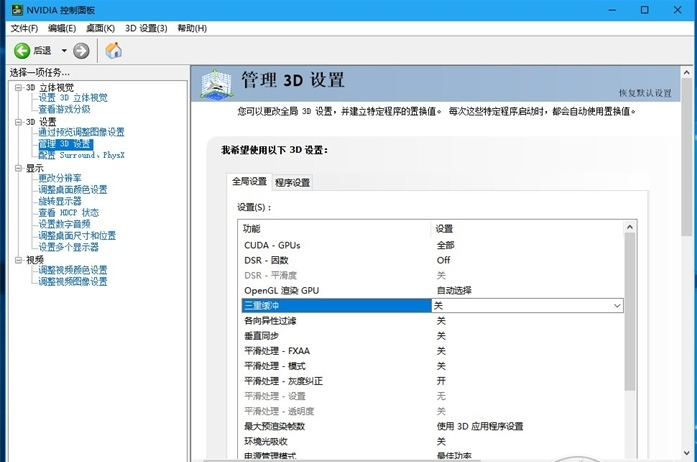This screenshot has width=697, height=462.
Task: Click 使用 3D 应用程序设置 value
Action: tap(480, 426)
